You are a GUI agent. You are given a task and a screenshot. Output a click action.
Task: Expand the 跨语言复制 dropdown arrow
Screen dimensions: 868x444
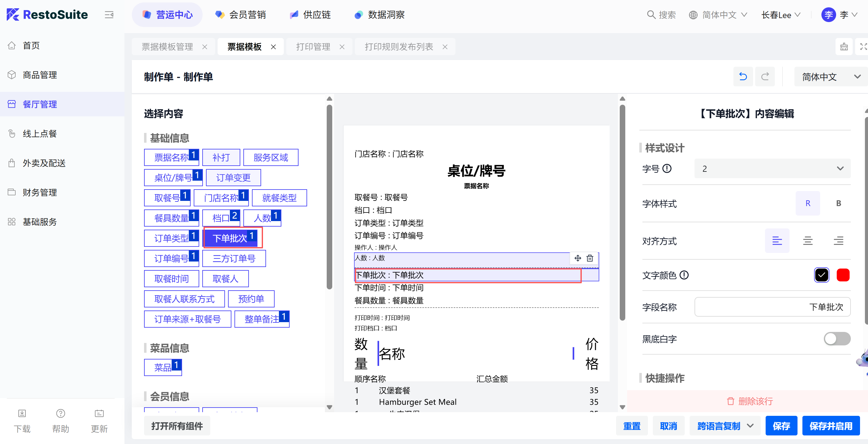pos(750,426)
